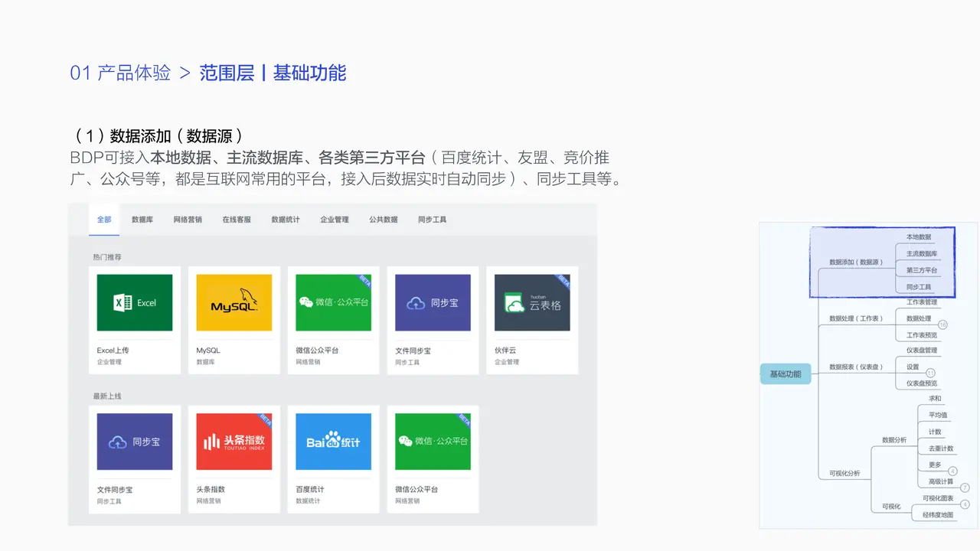This screenshot has height=551, width=980.
Task: Switch to the 数据统计 tab
Action: point(286,220)
